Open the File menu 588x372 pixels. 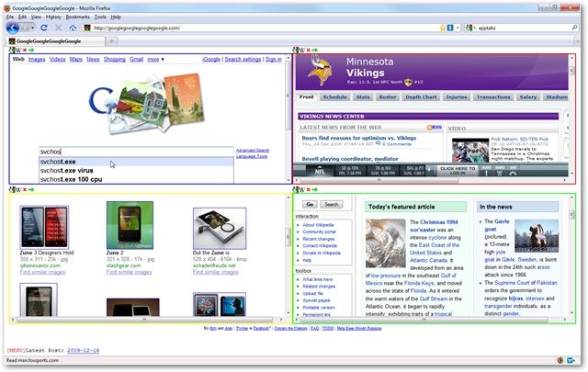pyautogui.click(x=10, y=17)
